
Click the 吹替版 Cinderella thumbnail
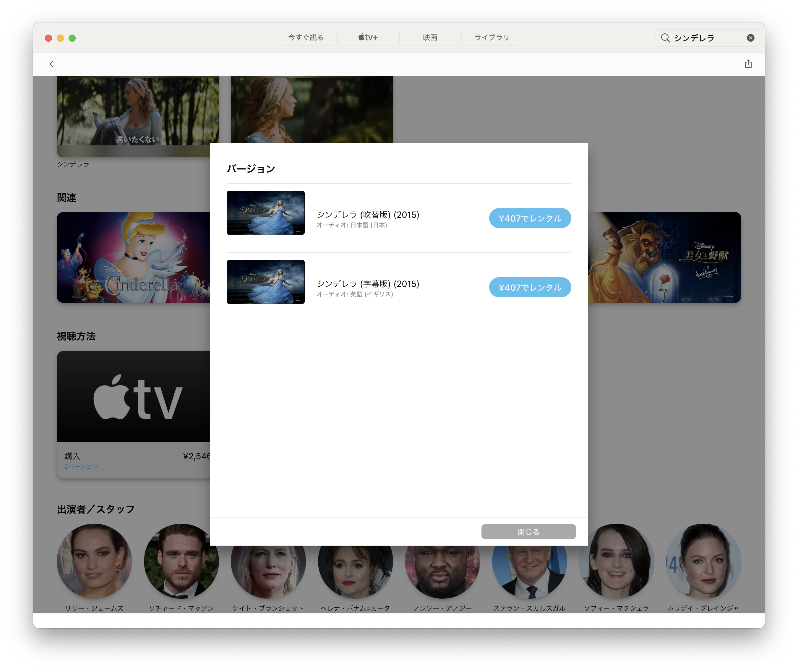click(265, 212)
